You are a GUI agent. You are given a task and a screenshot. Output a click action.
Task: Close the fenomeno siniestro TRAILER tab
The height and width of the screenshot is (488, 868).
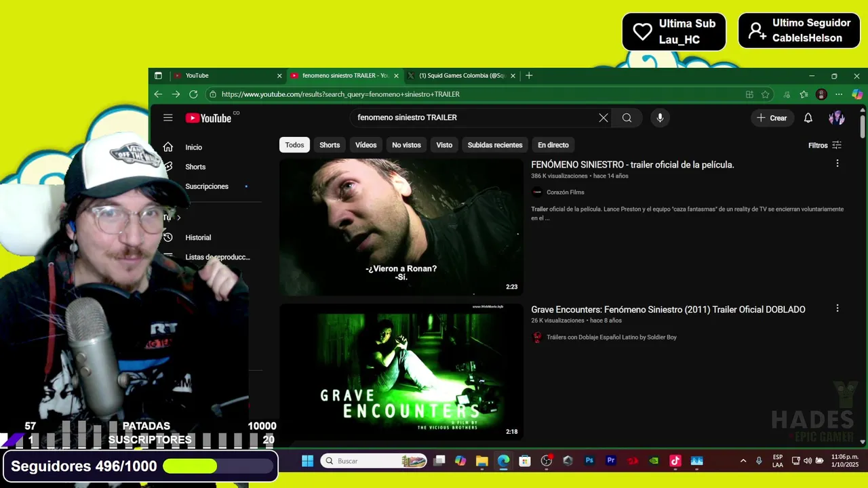(395, 76)
